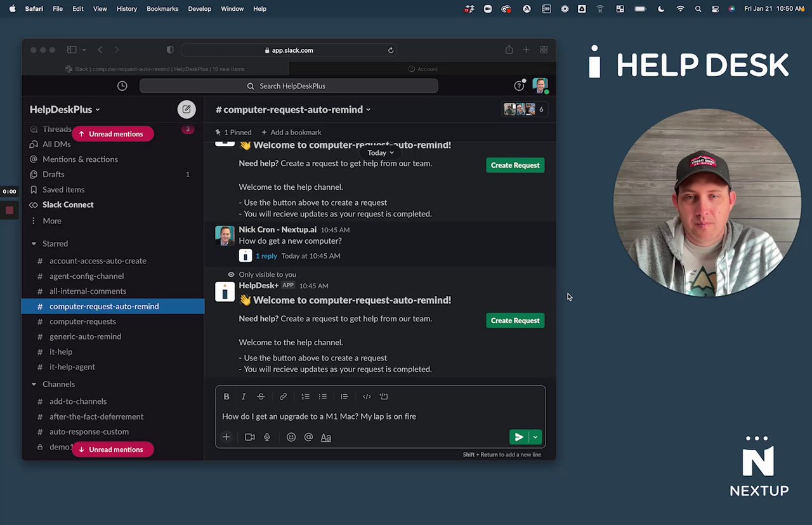The width and height of the screenshot is (812, 525).
Task: Show the 1 Pinned item
Action: [x=233, y=132]
